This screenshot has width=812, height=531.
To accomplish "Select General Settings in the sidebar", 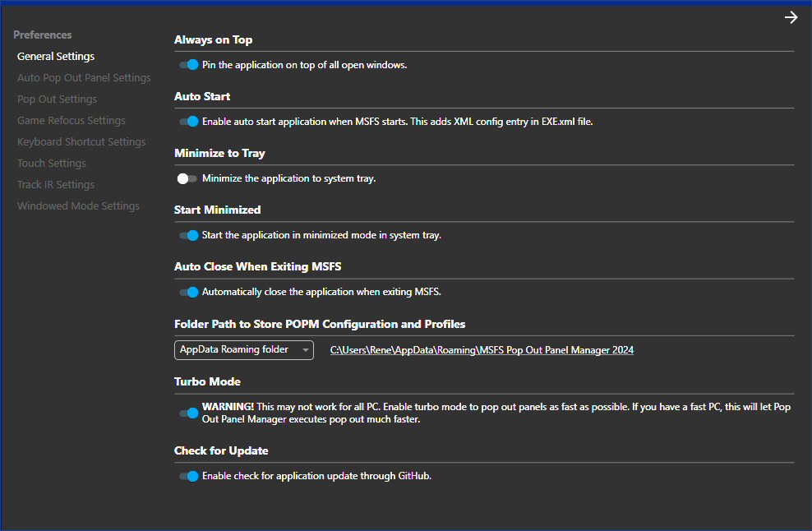I will [x=56, y=57].
